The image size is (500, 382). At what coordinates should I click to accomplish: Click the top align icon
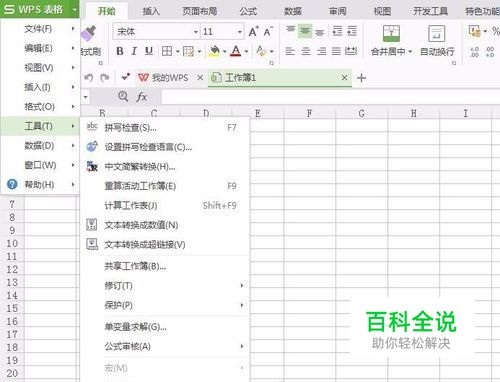(x=291, y=30)
